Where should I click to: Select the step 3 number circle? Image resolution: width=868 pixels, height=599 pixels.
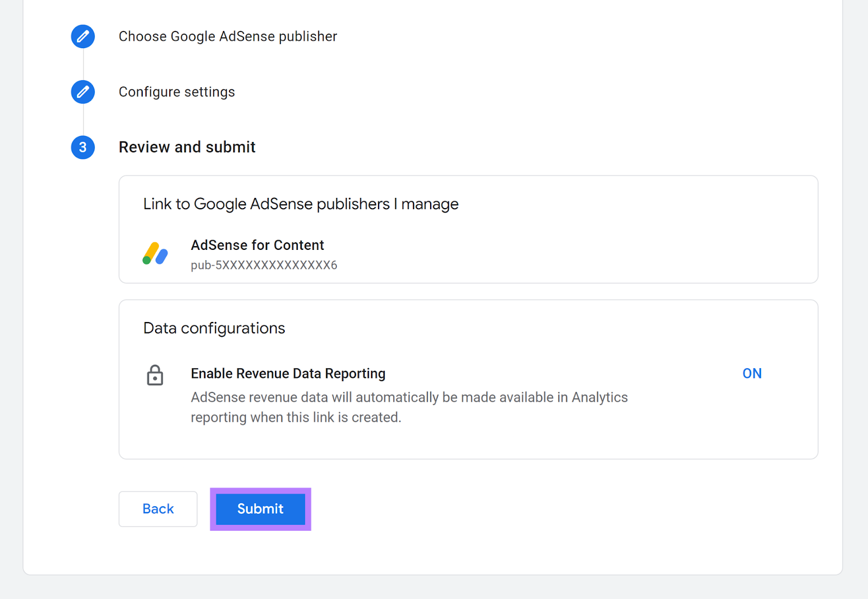pyautogui.click(x=83, y=147)
